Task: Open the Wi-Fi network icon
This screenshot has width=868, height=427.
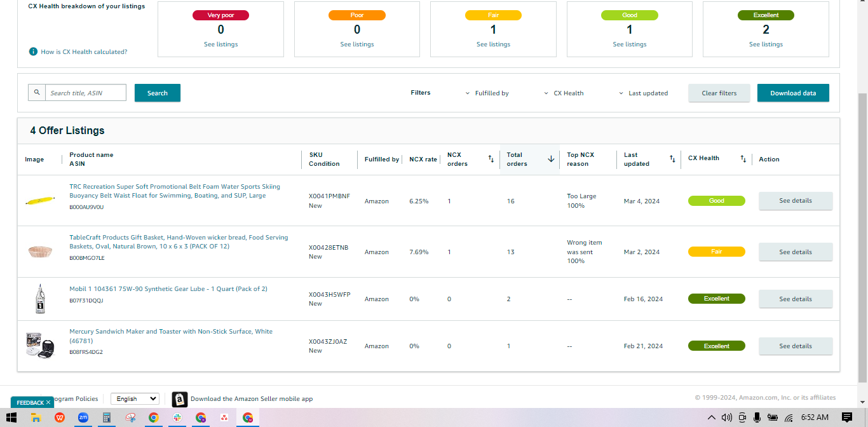Action: pyautogui.click(x=789, y=417)
